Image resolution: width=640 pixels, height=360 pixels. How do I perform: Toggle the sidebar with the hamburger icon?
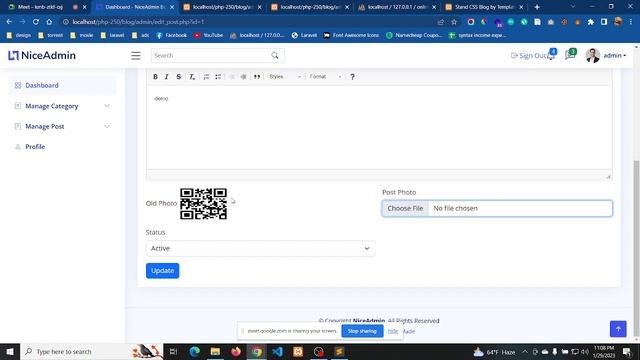point(136,56)
